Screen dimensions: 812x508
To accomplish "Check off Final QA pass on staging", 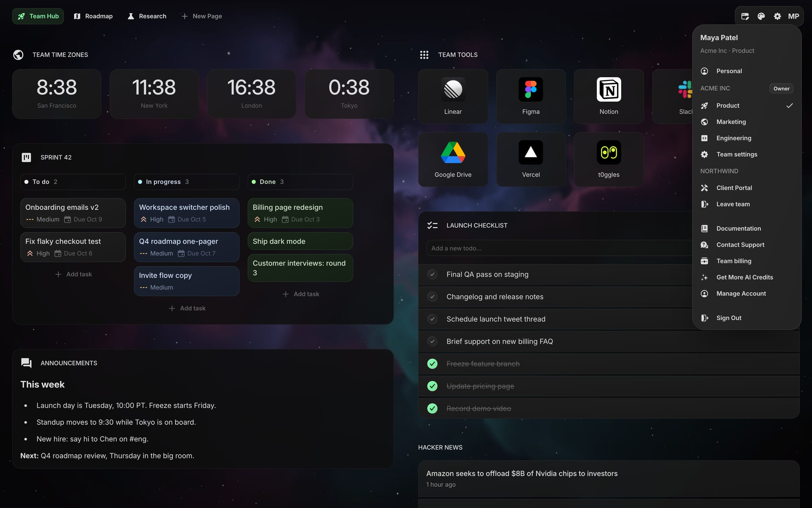I will (432, 274).
